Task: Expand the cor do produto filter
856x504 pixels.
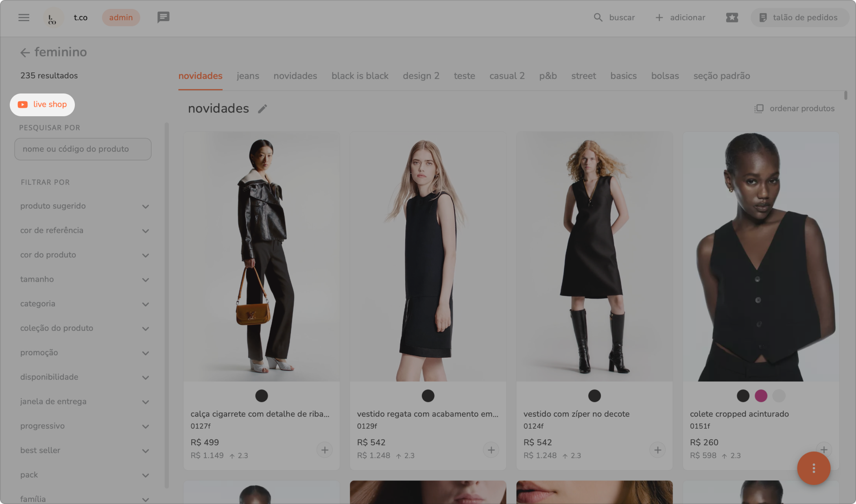Action: (x=145, y=255)
